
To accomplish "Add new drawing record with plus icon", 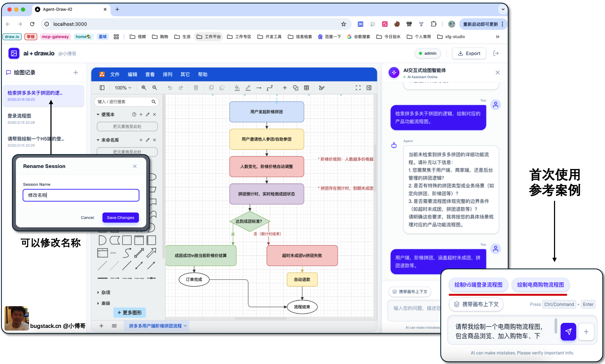I will pos(76,72).
